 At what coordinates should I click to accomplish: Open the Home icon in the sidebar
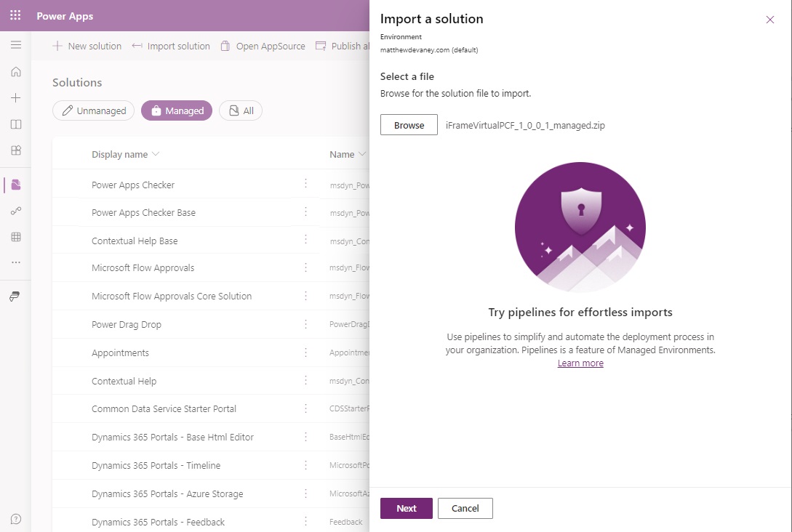pos(15,71)
